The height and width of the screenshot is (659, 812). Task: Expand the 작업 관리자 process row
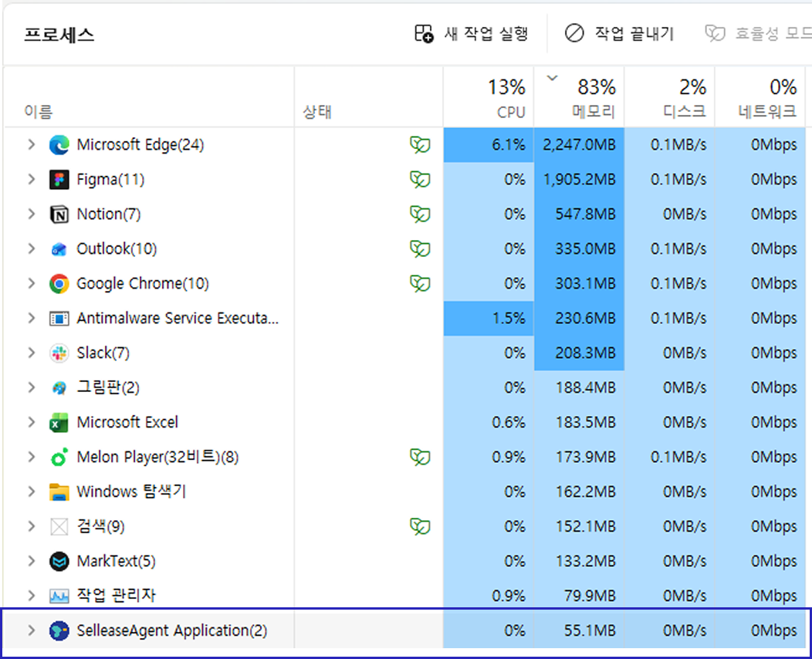[31, 595]
